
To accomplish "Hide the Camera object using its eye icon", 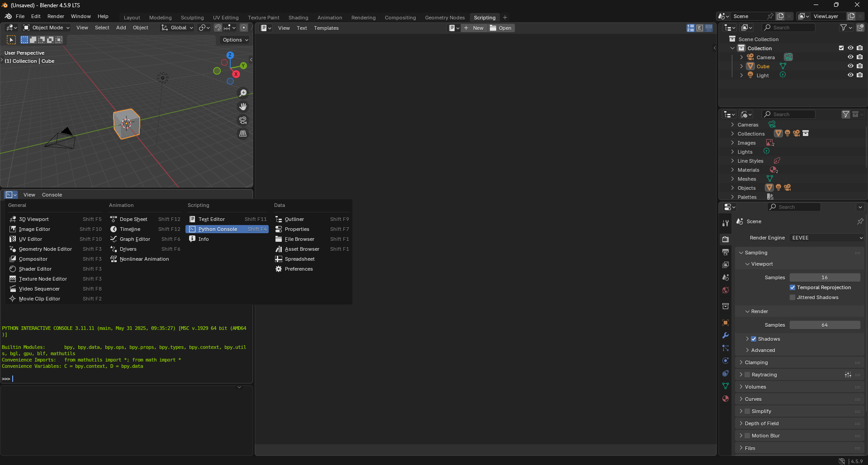I will [850, 57].
